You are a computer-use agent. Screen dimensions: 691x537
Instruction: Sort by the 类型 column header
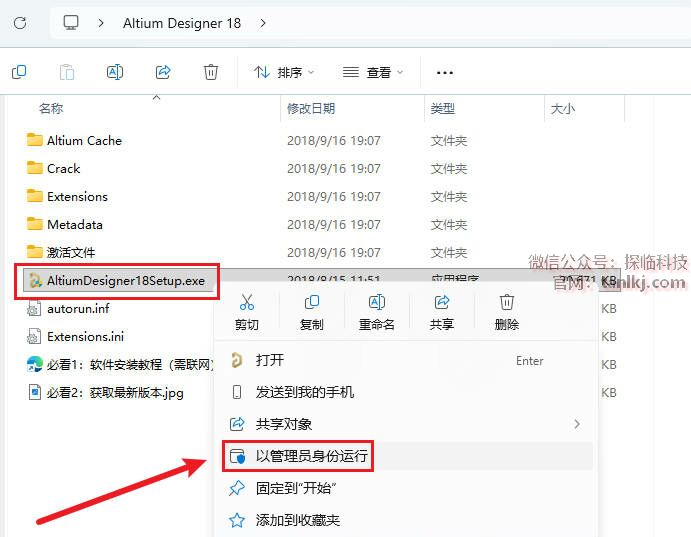coord(442,108)
